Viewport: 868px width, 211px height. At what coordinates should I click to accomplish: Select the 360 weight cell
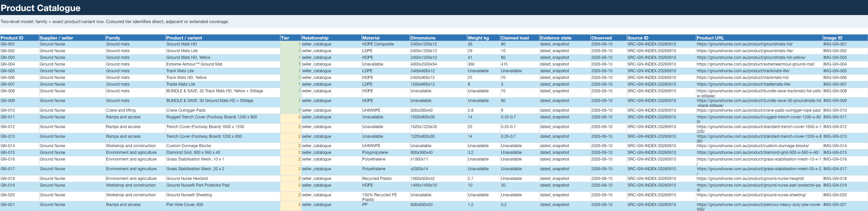click(483, 64)
